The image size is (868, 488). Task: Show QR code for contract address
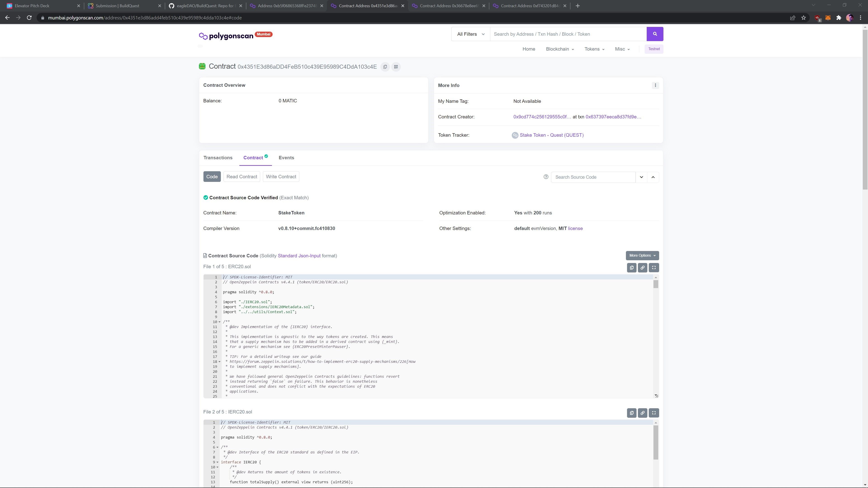pyautogui.click(x=396, y=67)
